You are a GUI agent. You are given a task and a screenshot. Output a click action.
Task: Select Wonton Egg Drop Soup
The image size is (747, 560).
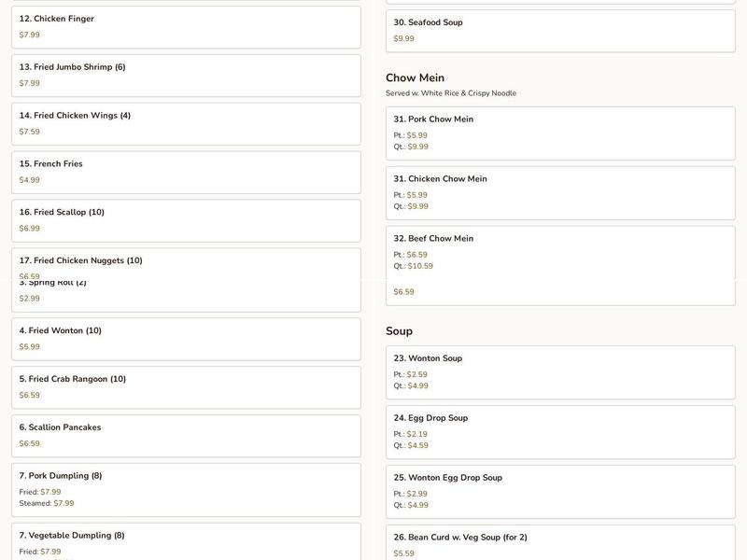(560, 492)
